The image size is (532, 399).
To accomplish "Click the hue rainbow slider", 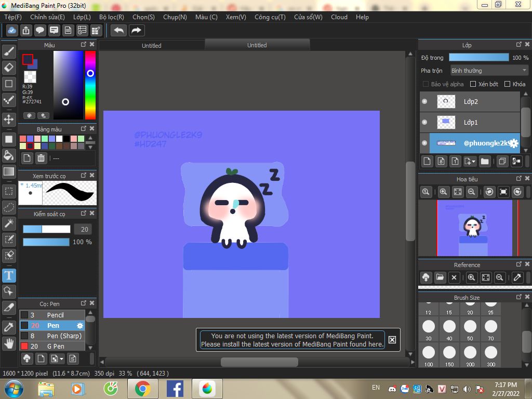I will tap(90, 85).
